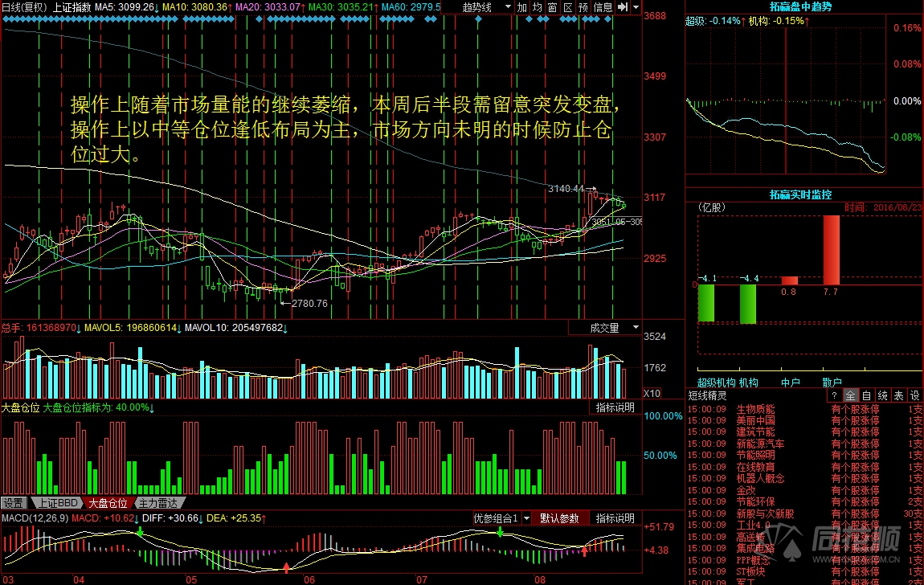The image size is (924, 585).
Task: Click the 默认参数 button
Action: tap(560, 518)
